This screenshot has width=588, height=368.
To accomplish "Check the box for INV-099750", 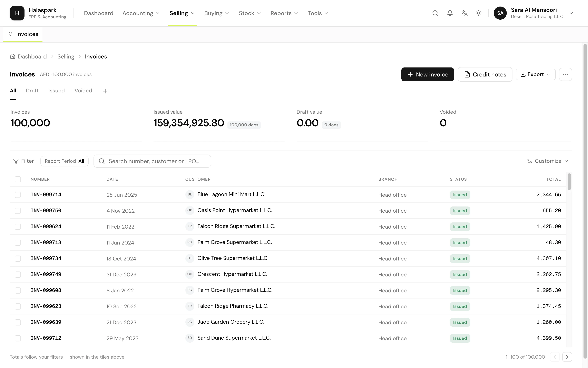I will tap(18, 211).
